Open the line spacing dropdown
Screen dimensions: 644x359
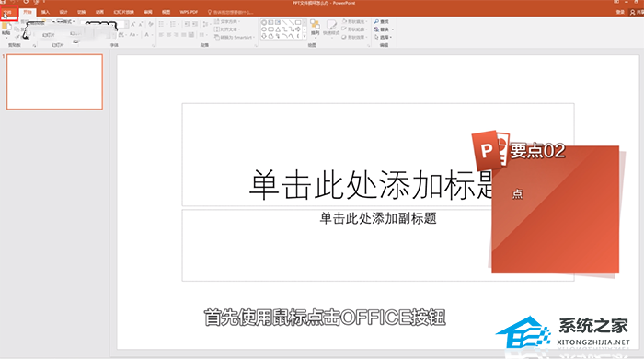(206, 24)
